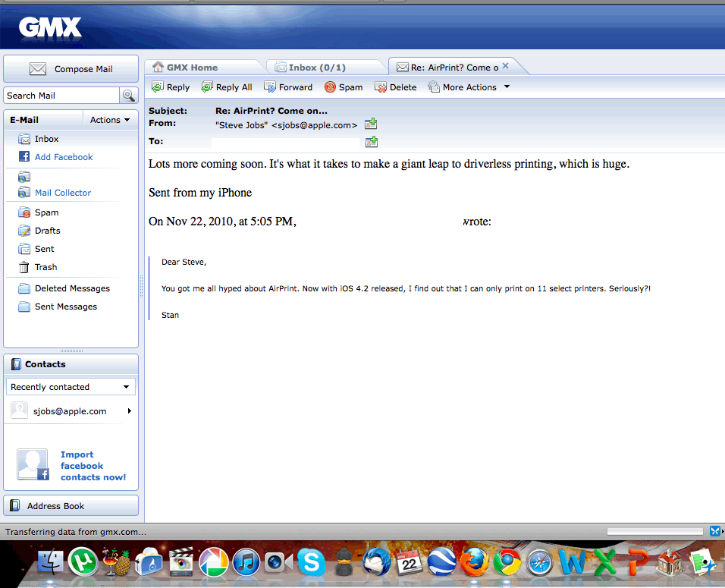Viewport: 725px width, 588px height.
Task: Stop loading via status bar X icon
Action: pyautogui.click(x=715, y=531)
